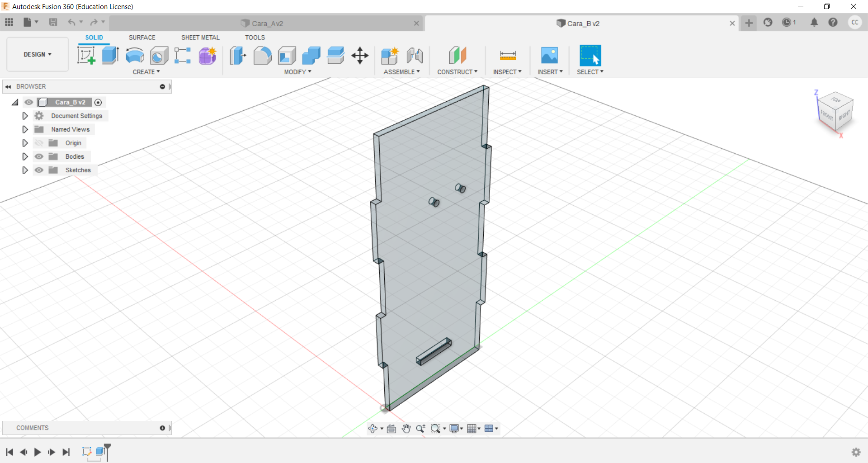Hide the Bodies folder
The width and height of the screenshot is (868, 463).
pos(39,156)
